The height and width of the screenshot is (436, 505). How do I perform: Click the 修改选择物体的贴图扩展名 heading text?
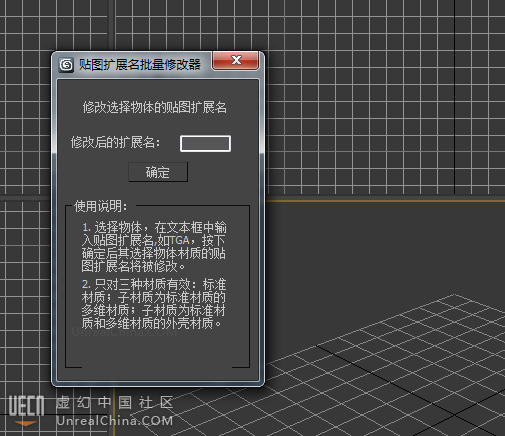[x=155, y=107]
